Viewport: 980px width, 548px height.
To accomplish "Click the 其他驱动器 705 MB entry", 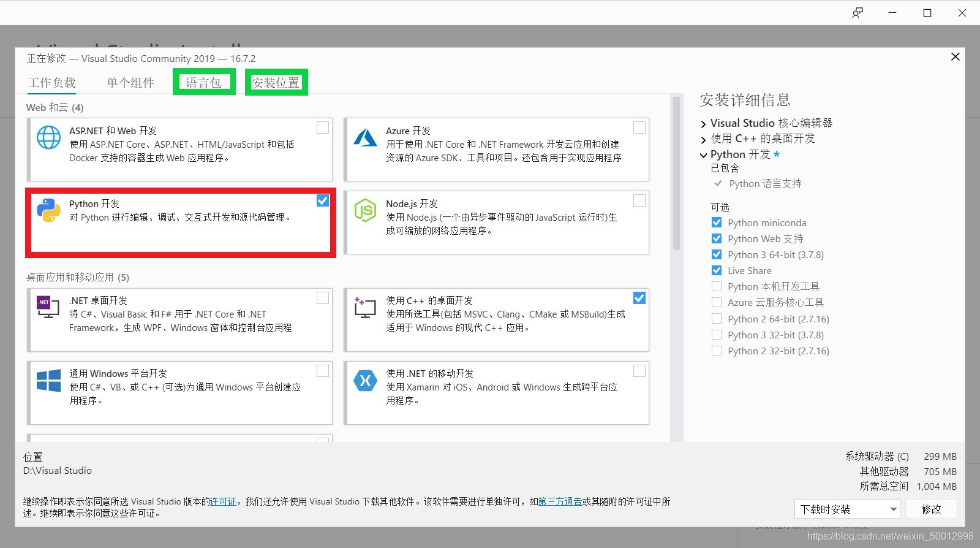I will point(908,471).
